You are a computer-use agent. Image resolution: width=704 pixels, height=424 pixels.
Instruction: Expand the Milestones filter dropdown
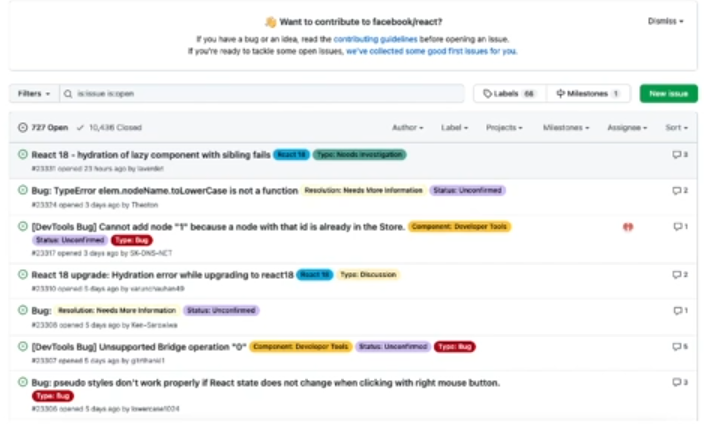566,128
